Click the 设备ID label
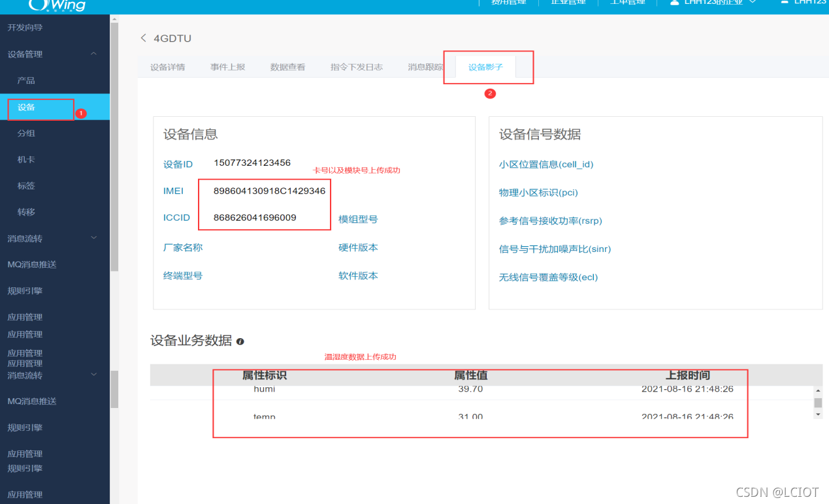829x504 pixels. pyautogui.click(x=178, y=165)
